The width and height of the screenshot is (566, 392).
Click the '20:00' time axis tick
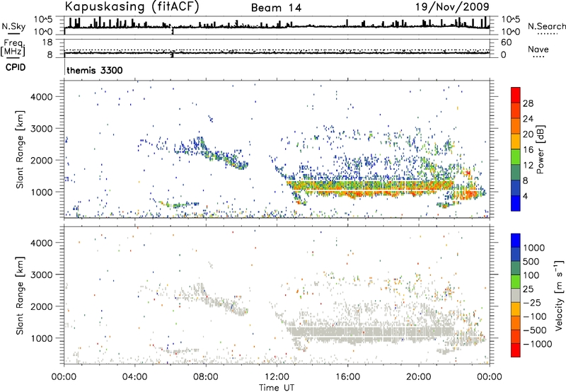pyautogui.click(x=418, y=377)
